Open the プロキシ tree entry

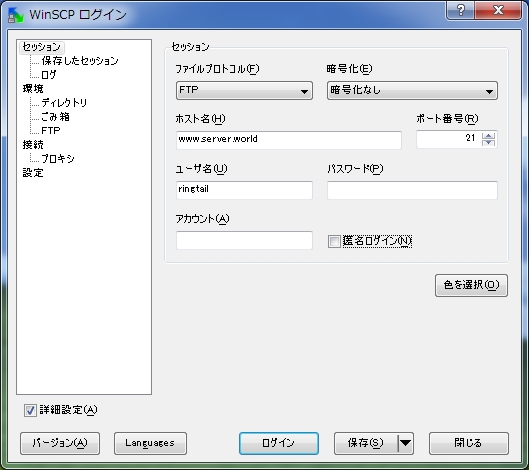click(x=58, y=159)
